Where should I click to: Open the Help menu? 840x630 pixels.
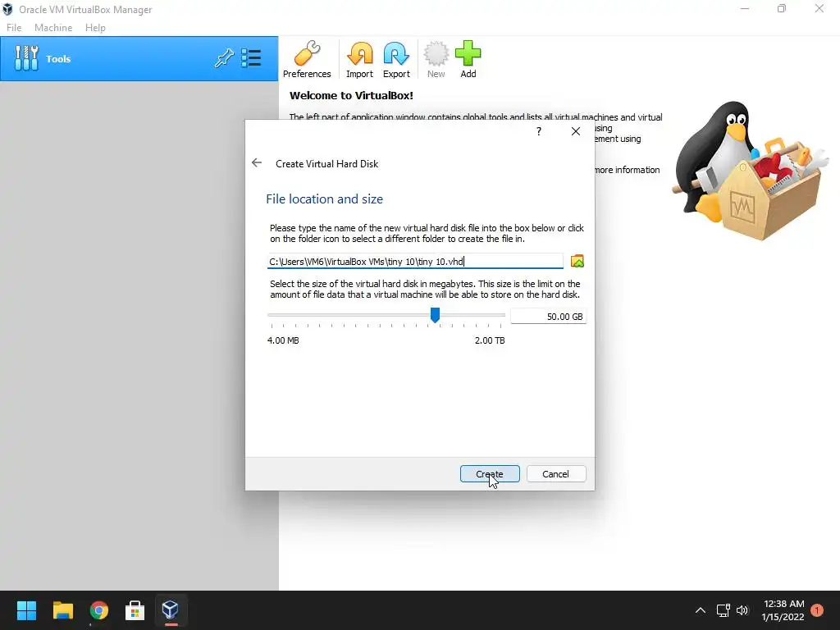pos(95,28)
